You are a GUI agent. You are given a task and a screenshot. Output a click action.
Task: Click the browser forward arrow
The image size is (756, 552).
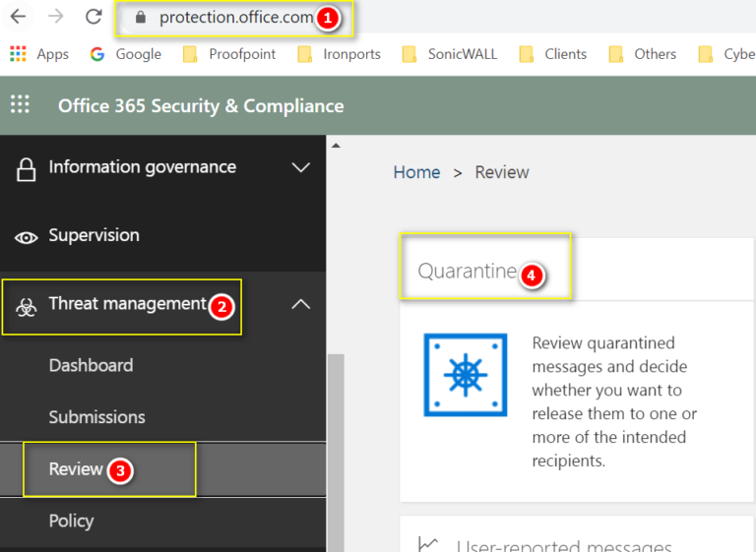point(56,17)
